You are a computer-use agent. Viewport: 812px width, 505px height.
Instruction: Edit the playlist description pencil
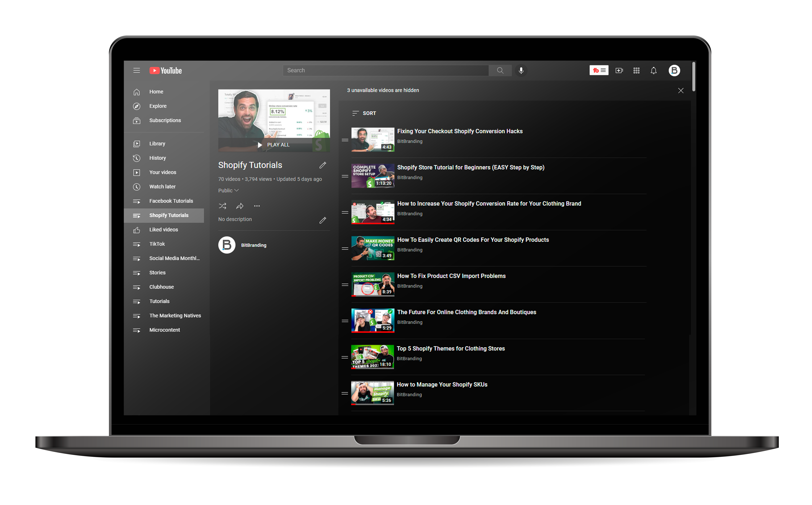pyautogui.click(x=323, y=220)
